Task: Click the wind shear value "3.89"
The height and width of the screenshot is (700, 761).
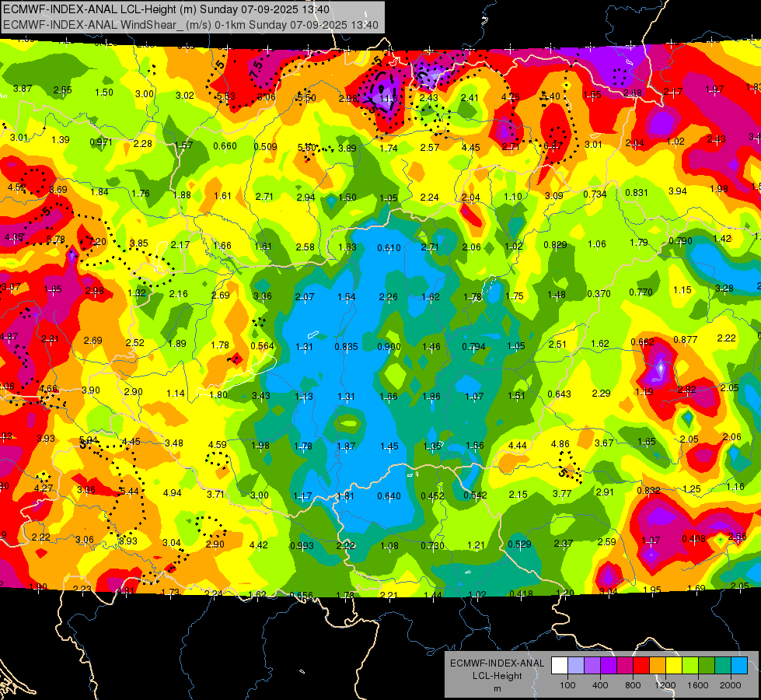Action: 347,148
